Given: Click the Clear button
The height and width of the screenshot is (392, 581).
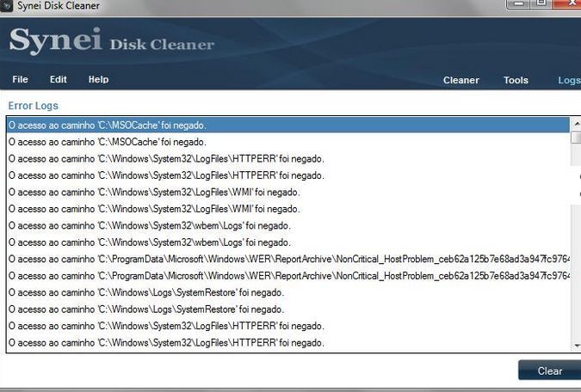Looking at the screenshot, I should [550, 371].
